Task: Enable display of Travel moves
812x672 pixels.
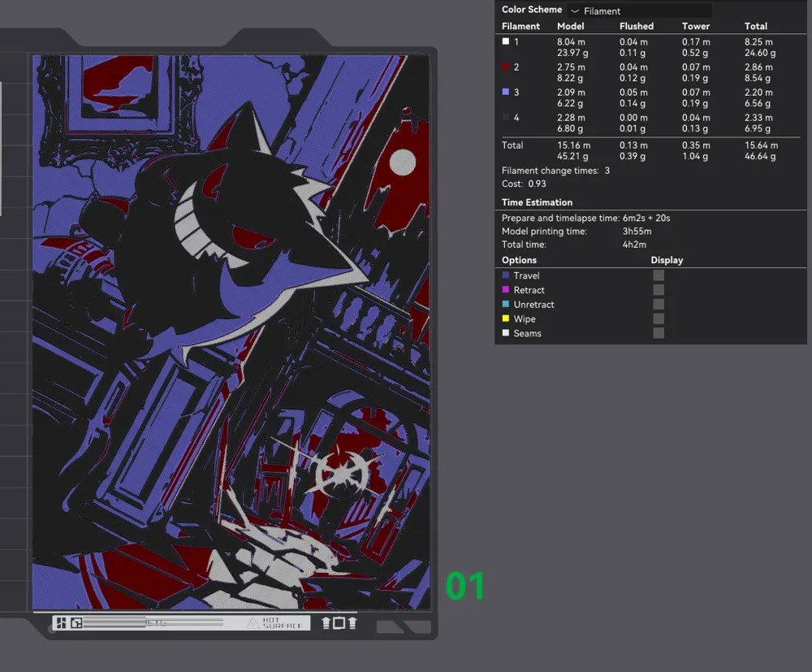Action: 659,275
